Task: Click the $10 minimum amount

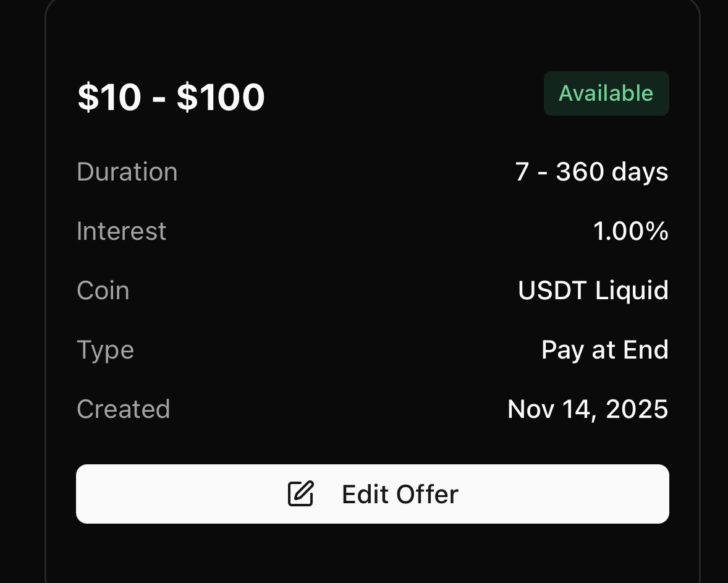Action: click(109, 98)
